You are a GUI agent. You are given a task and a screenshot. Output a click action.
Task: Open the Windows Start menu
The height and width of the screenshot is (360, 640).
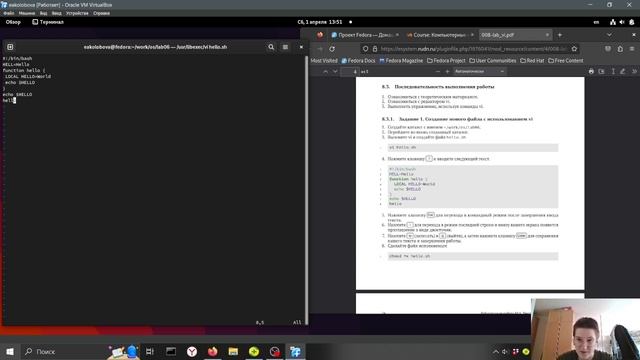10,351
